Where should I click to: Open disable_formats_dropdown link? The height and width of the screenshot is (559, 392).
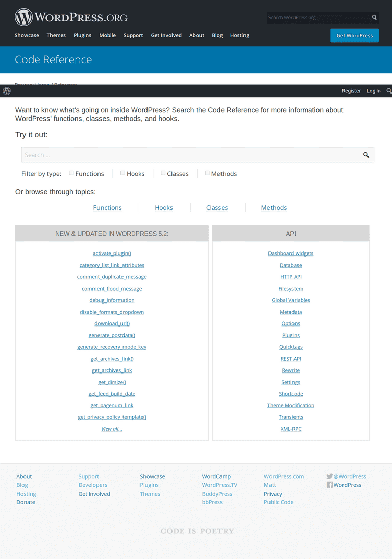[x=112, y=312]
